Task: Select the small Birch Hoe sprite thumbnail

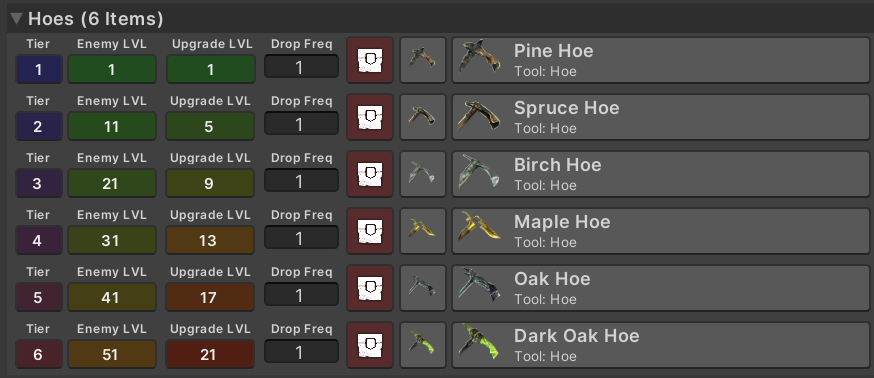Action: point(423,174)
